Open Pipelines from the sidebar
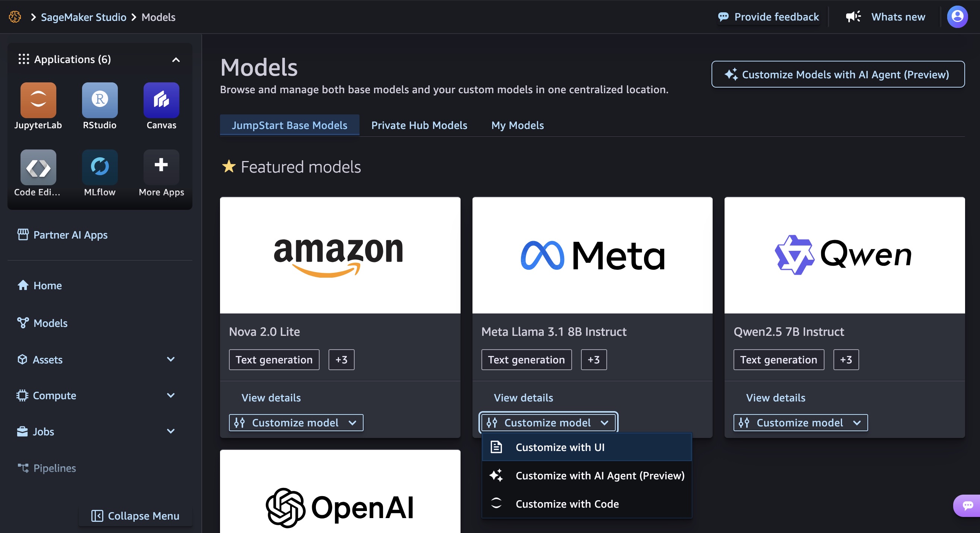The image size is (980, 533). pyautogui.click(x=54, y=468)
